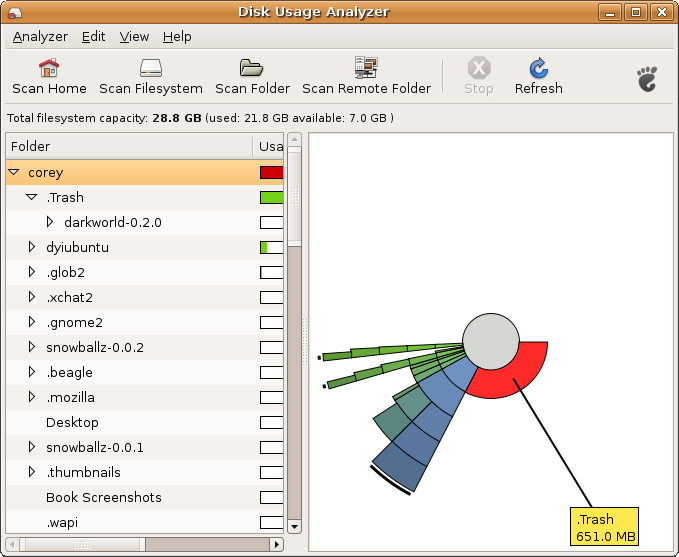Expand the .mozilla folder node
Screen dimensions: 679x557
pos(32,397)
